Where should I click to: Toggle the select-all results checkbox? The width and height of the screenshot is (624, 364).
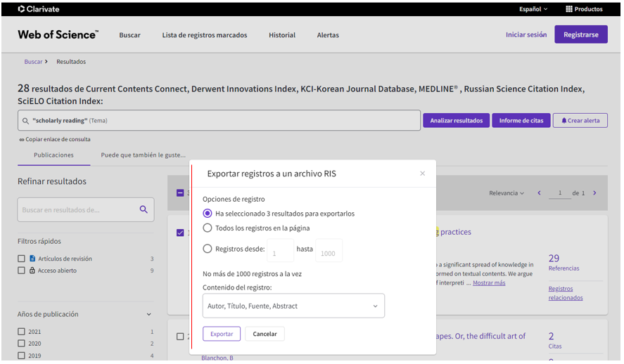click(180, 193)
